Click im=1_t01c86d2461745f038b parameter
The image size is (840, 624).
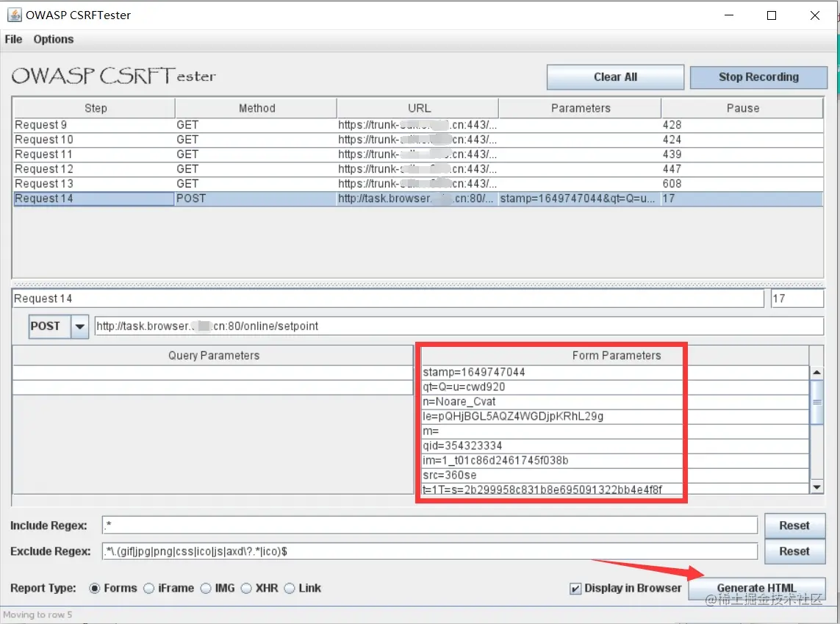click(x=615, y=461)
